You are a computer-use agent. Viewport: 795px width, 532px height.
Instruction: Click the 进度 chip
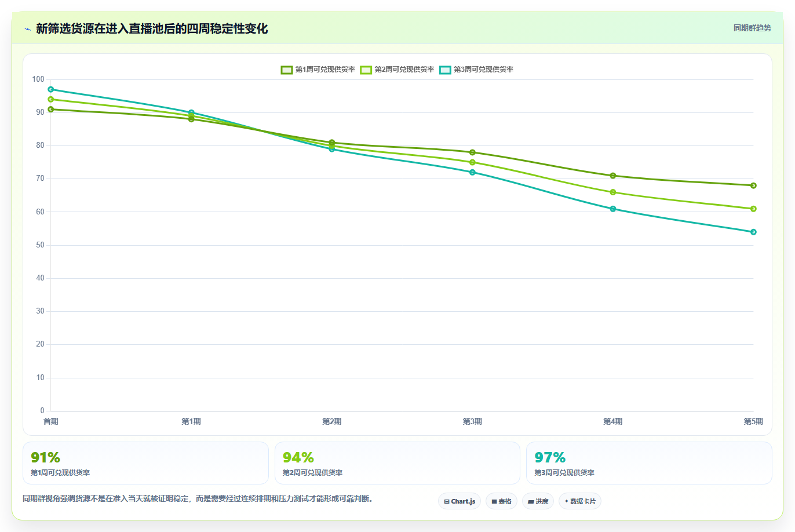(x=538, y=501)
